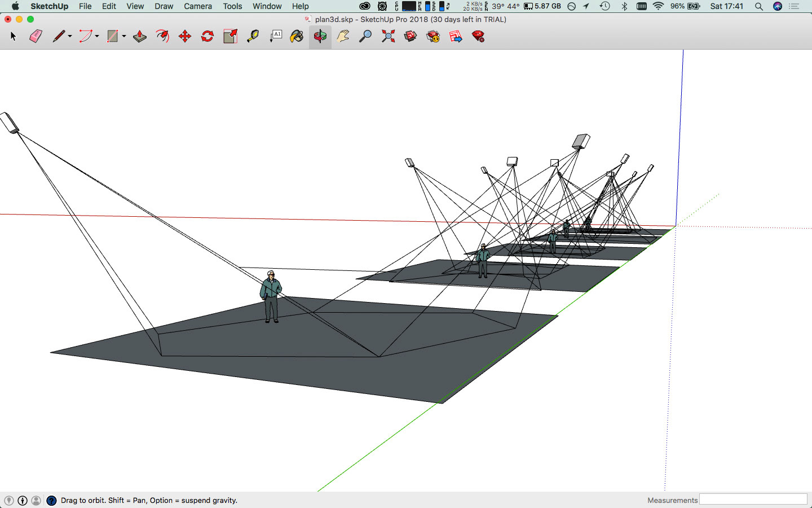This screenshot has width=812, height=508.
Task: Click the foreground human figure in the model
Action: [x=271, y=296]
